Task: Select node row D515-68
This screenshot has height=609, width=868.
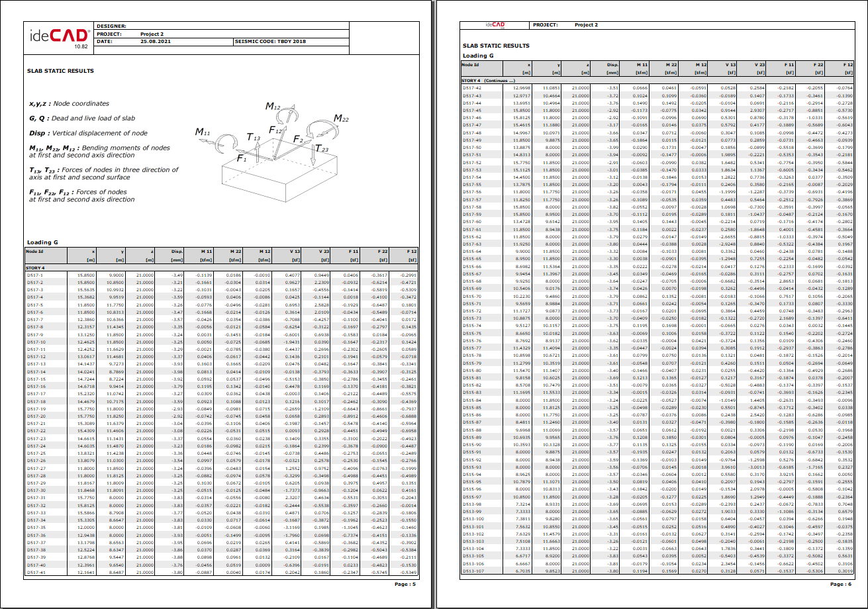Action: (658, 281)
